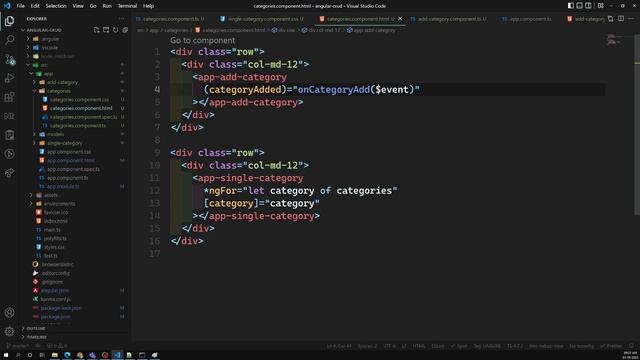Open styles.css in the file tree
Viewport: 640px width, 360px height.
[54, 247]
